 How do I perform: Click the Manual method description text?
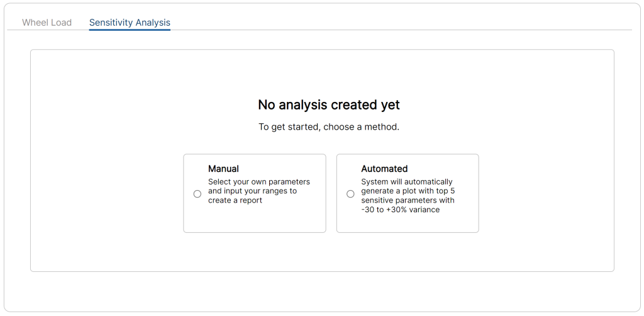tap(259, 191)
